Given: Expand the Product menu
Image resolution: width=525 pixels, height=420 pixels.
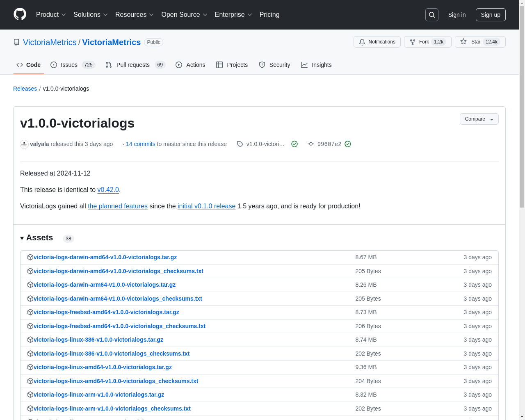Looking at the screenshot, I should pyautogui.click(x=51, y=15).
